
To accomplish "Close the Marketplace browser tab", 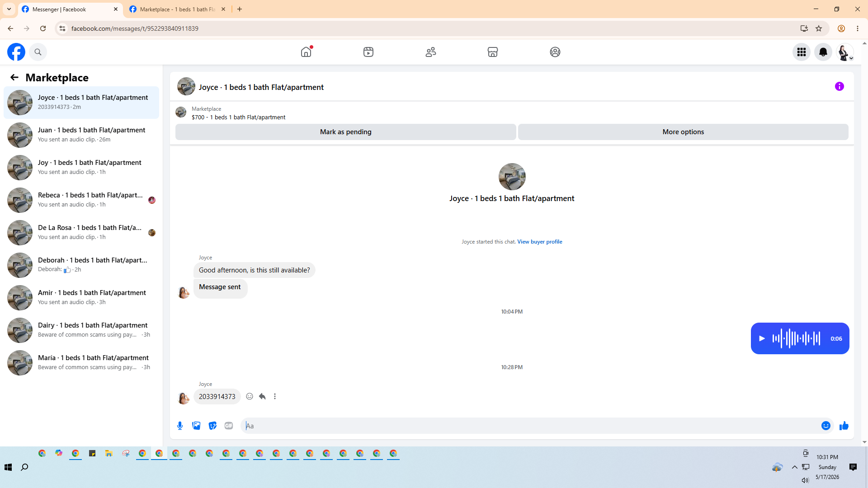I will (223, 9).
